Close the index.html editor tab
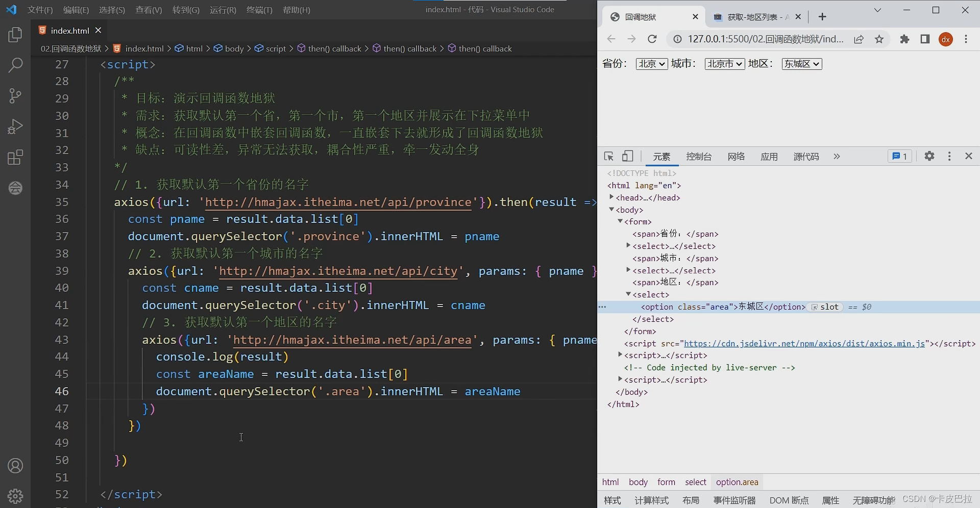The height and width of the screenshot is (508, 980). click(99, 31)
